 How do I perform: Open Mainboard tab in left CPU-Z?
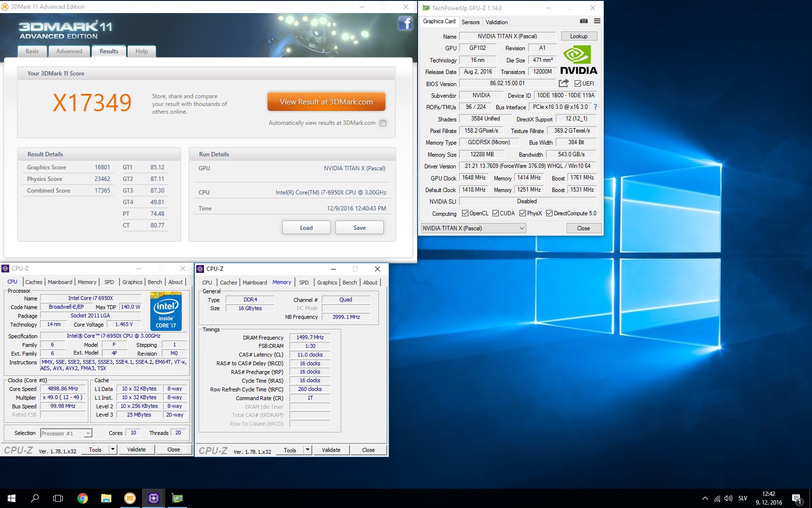click(60, 282)
